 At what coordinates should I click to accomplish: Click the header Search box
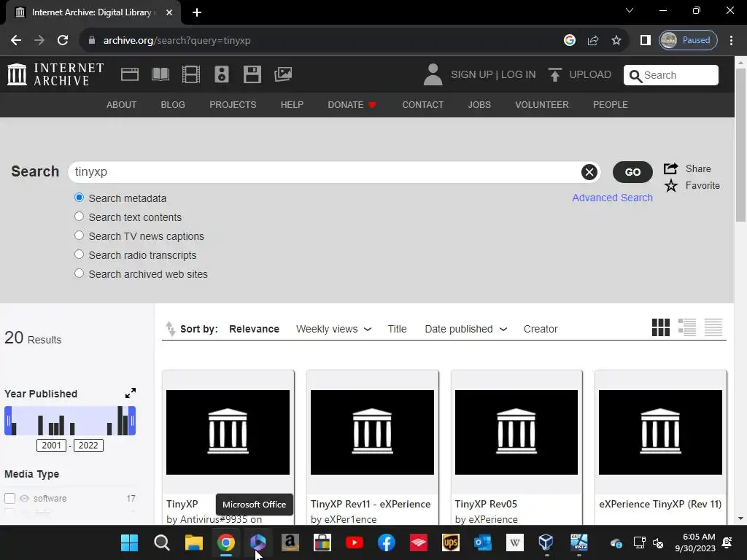pyautogui.click(x=671, y=75)
